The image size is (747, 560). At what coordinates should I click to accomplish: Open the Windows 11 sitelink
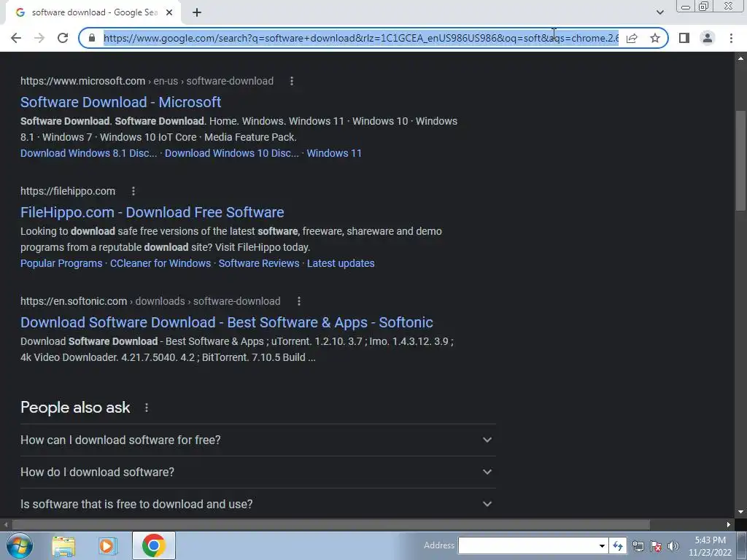(x=334, y=153)
